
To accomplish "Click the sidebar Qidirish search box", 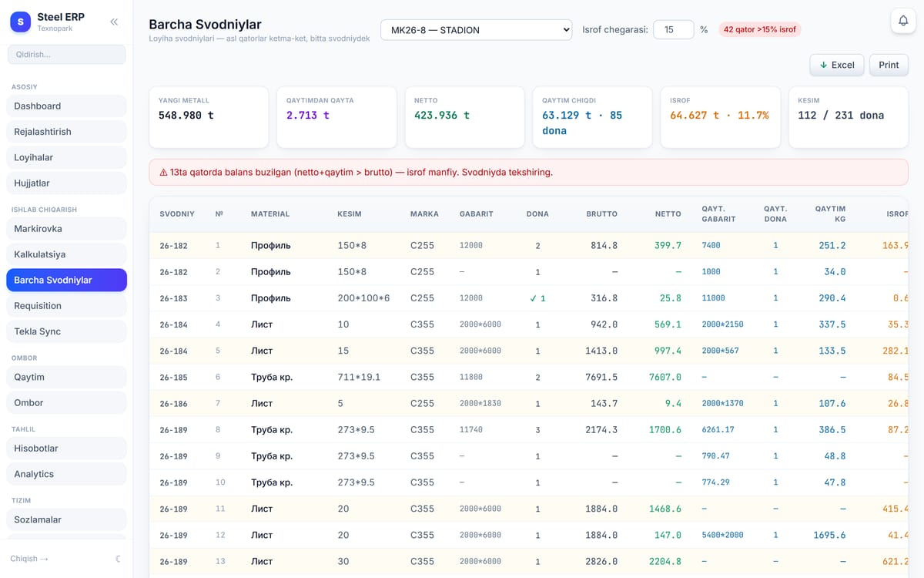I will pyautogui.click(x=66, y=55).
